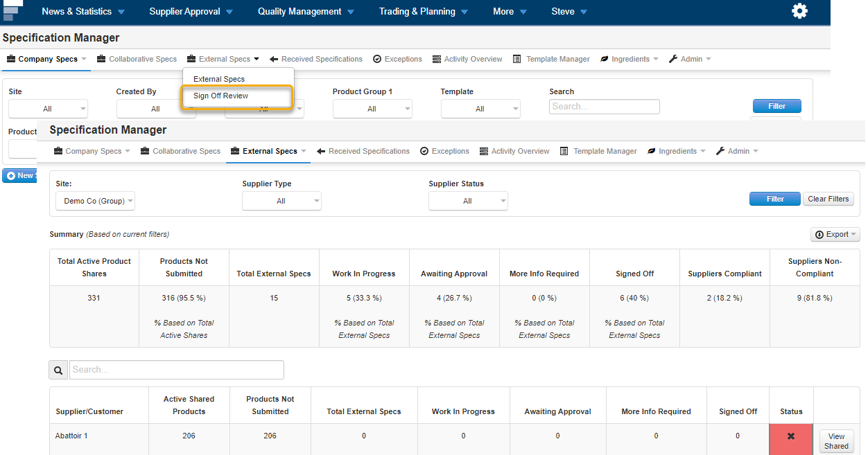Back window: open the Site All dropdown

coord(48,109)
